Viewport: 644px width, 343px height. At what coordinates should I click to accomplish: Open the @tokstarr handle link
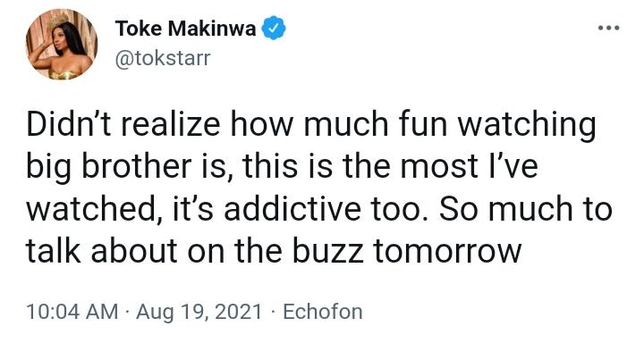163,58
